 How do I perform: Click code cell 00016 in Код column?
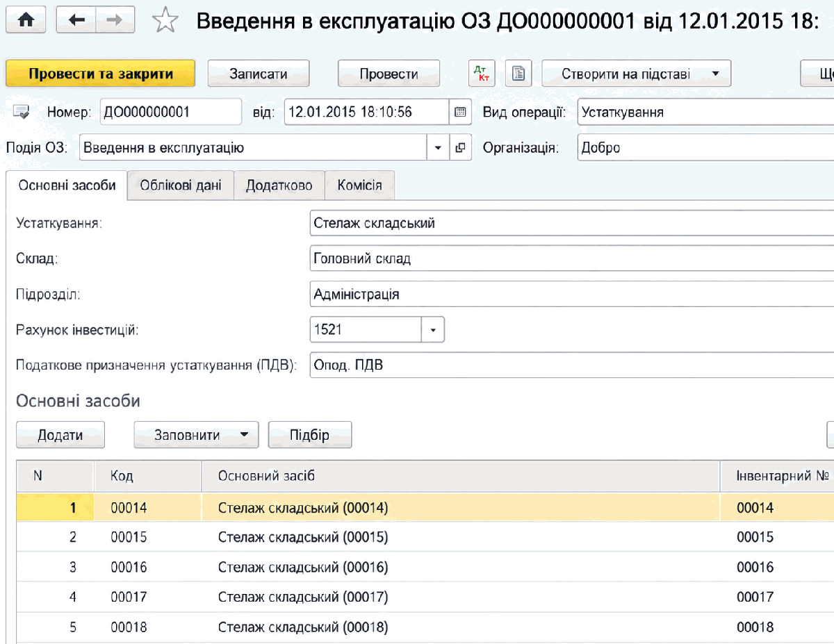148,567
